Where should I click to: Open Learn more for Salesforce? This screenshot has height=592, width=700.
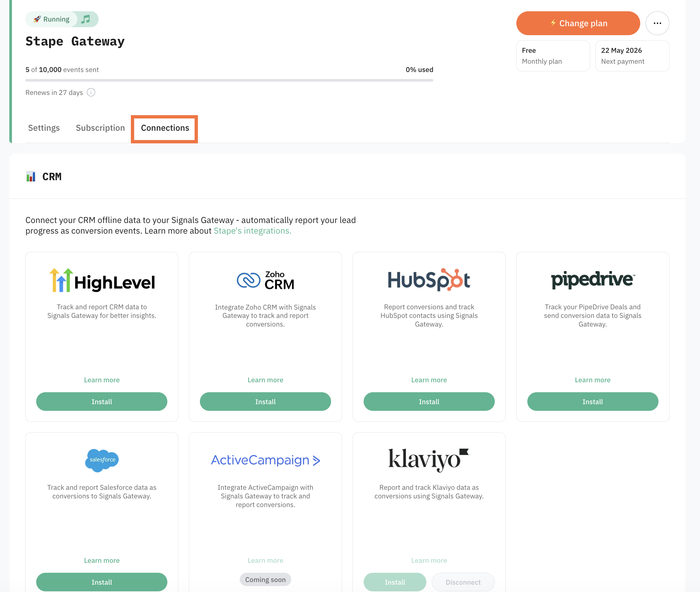pos(102,560)
